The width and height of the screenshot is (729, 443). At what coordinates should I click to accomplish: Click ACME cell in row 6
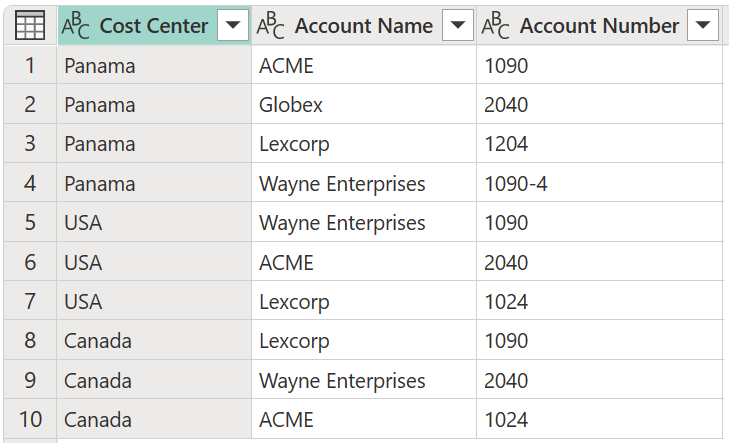point(364,261)
